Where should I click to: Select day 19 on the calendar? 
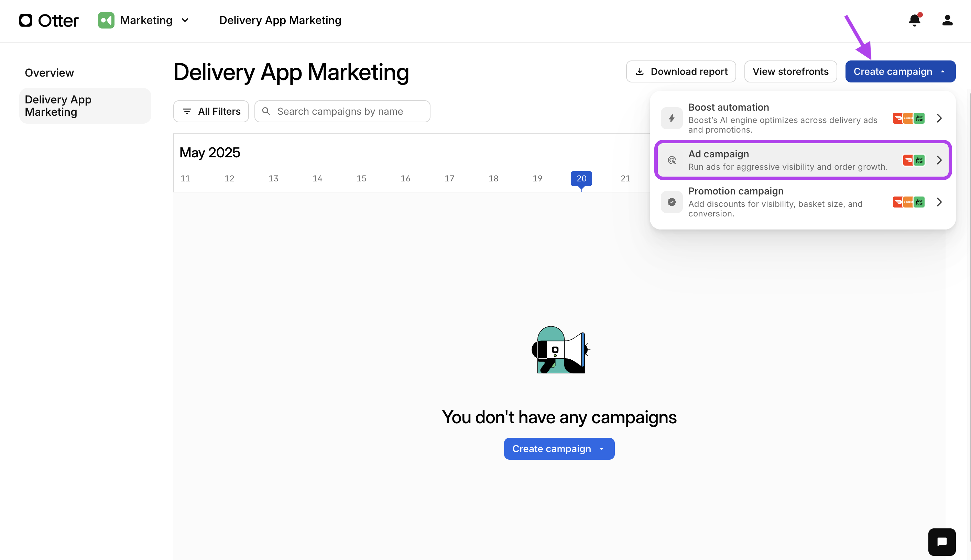pos(537,178)
